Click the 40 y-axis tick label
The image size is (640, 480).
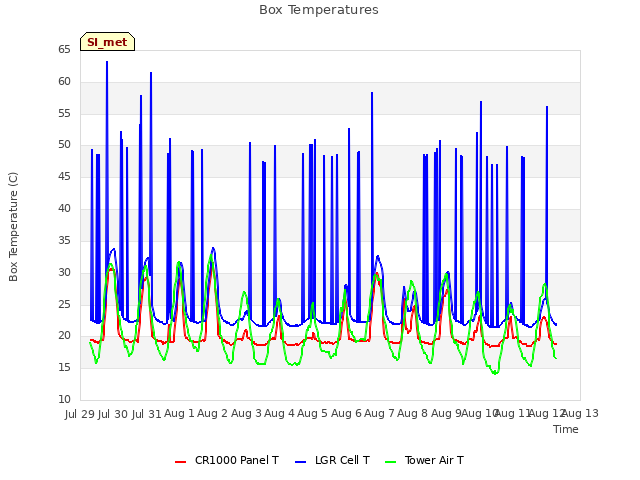coord(64,208)
